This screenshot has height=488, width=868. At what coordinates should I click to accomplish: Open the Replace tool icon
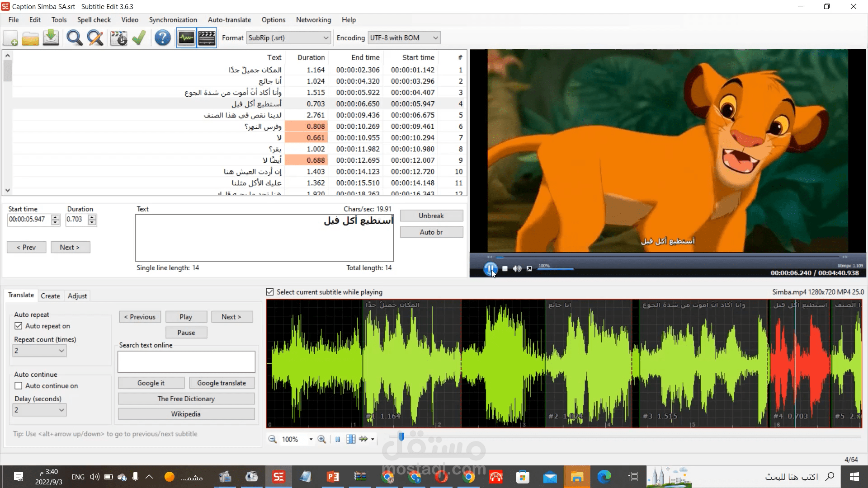(95, 38)
